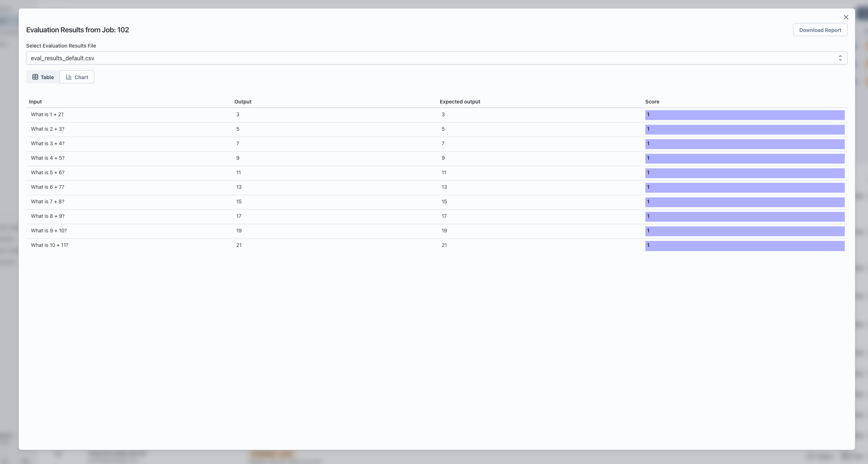Screen dimensions: 868x464
Task: Click the 'Evaluation Results from Job: 102' title
Action: point(77,30)
